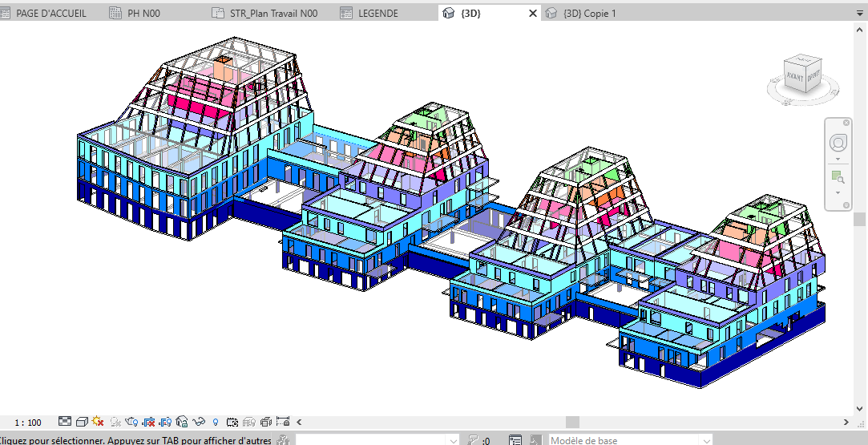868x445 pixels.
Task: Close the active {3D} view tab
Action: coord(532,14)
